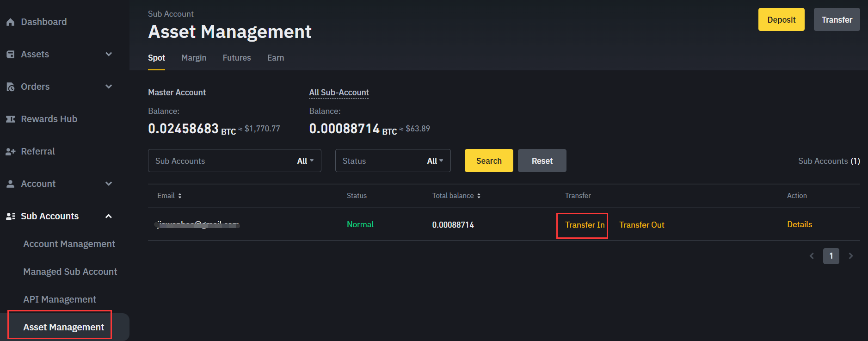Collapse the Sub Accounts sidebar section

[109, 216]
